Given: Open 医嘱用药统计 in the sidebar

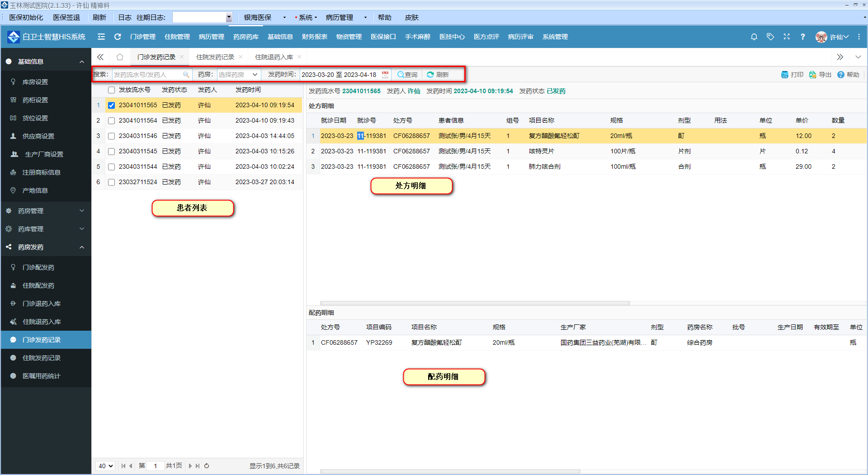Looking at the screenshot, I should tap(46, 376).
